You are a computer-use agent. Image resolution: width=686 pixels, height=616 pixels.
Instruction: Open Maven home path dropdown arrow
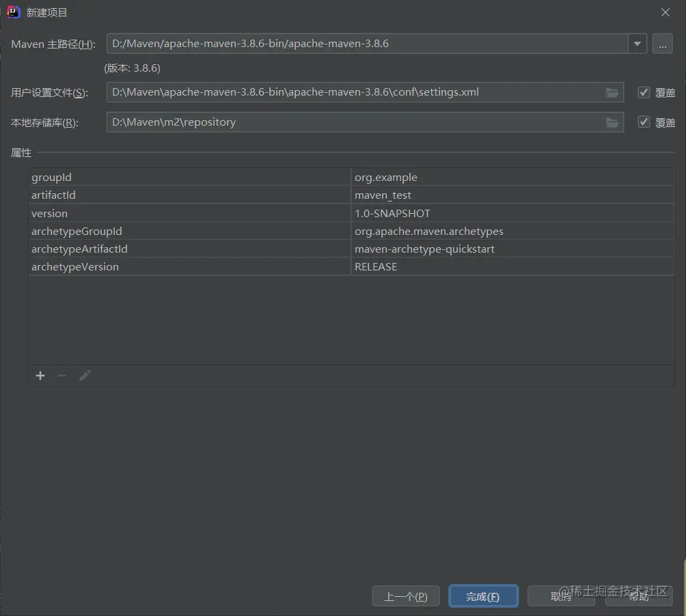[637, 44]
